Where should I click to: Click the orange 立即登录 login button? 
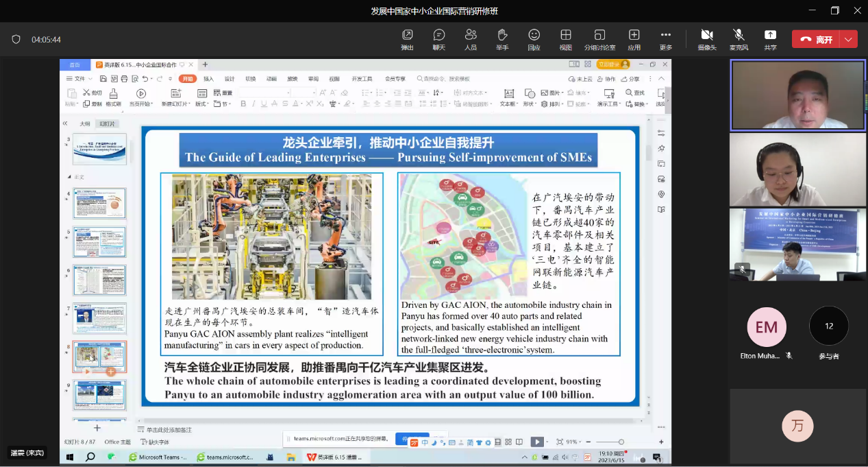point(613,64)
